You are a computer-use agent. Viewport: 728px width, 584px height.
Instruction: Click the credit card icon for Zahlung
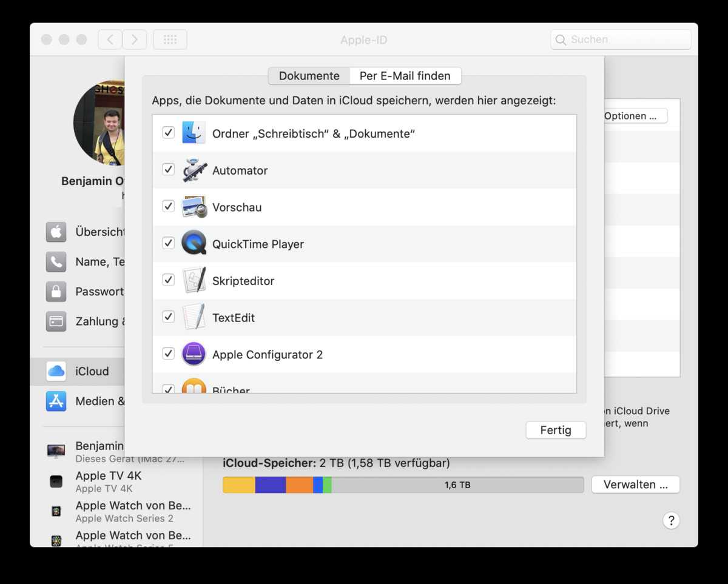pos(56,321)
